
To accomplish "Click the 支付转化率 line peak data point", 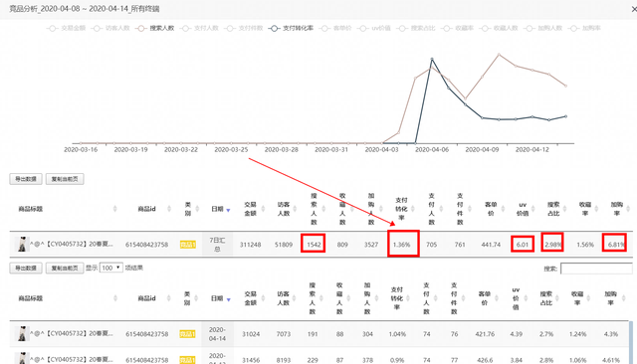I will 432,60.
